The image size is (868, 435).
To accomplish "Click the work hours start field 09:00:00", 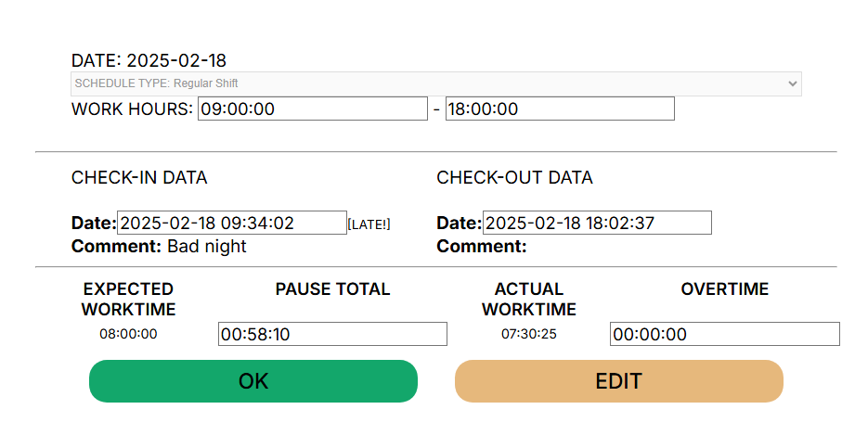I will pos(312,109).
